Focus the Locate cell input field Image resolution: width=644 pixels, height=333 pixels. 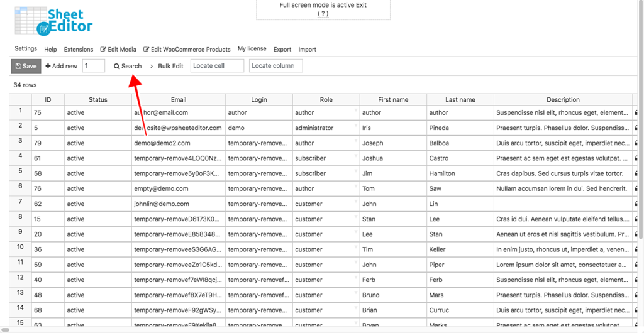point(217,65)
